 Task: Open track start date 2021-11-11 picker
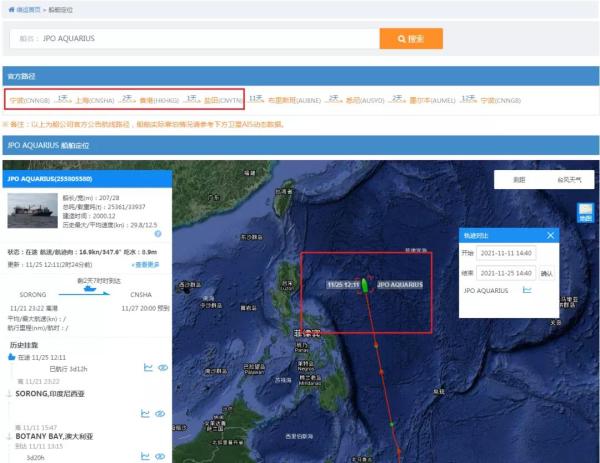(506, 253)
